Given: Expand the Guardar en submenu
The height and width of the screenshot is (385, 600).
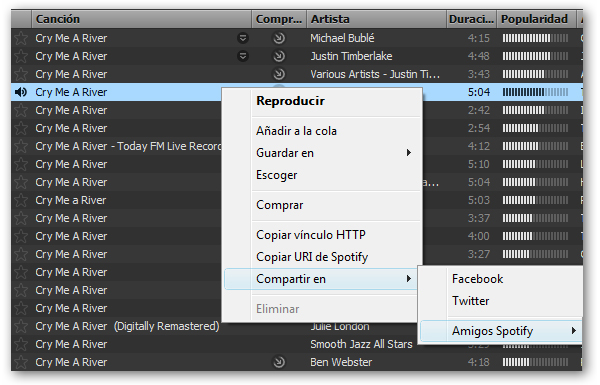Looking at the screenshot, I should tap(323, 153).
